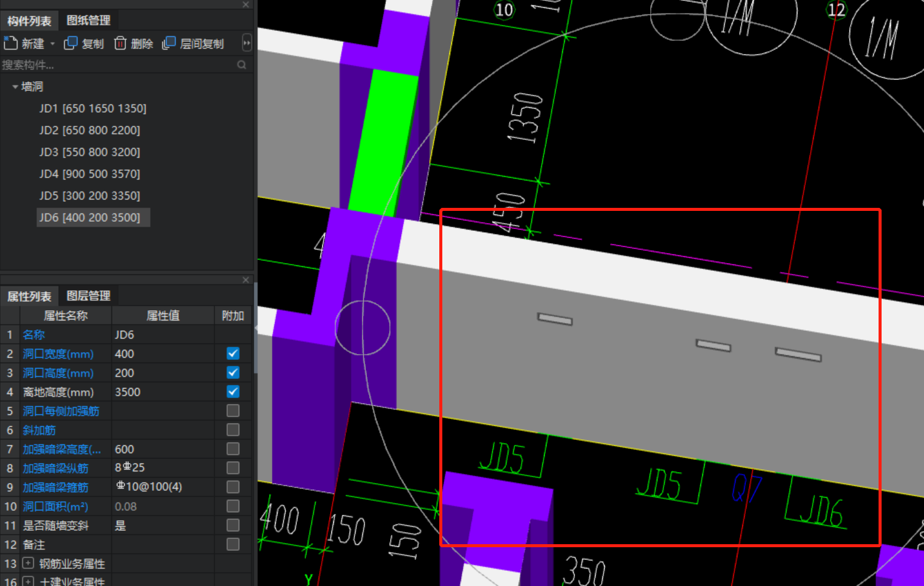This screenshot has height=586, width=924.
Task: Expand 钢筋业务属性 group
Action: click(x=28, y=564)
